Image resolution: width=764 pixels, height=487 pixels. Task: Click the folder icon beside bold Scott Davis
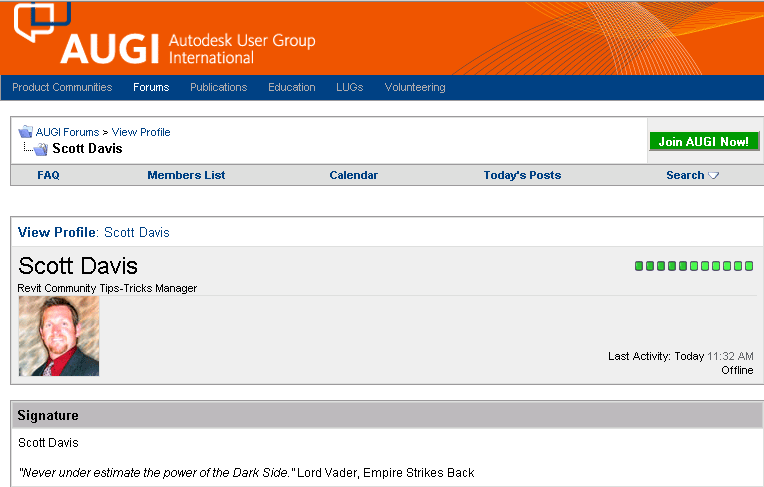40,149
